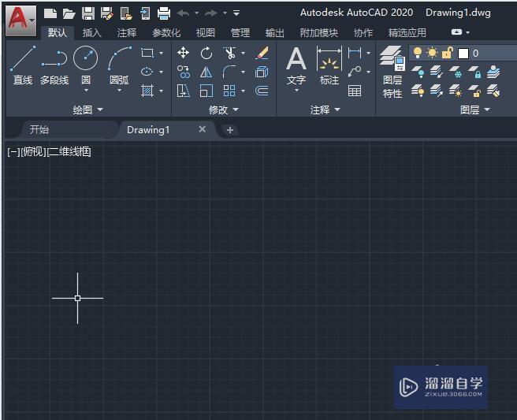Select the Ellipse tool icon
This screenshot has height=420, width=517.
click(147, 72)
